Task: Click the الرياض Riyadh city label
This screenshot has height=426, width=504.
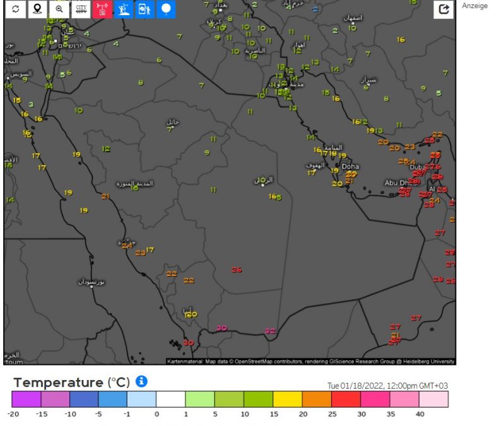Action: (x=264, y=180)
